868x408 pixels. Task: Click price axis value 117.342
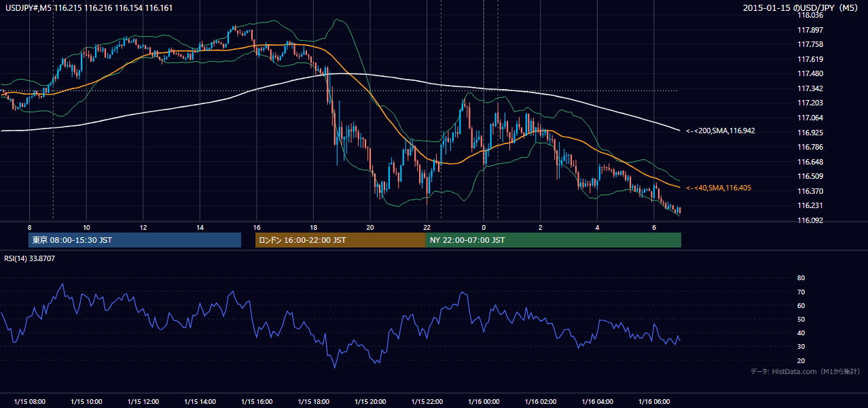click(810, 88)
